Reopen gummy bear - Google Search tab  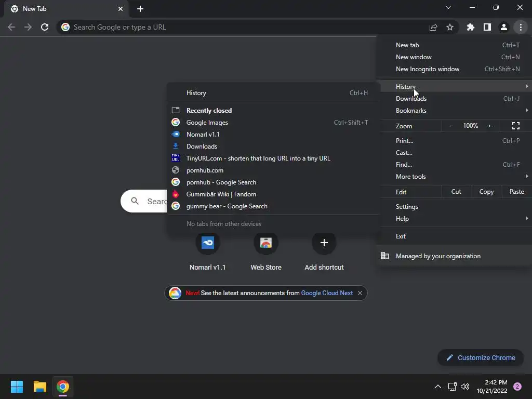pyautogui.click(x=273, y=206)
